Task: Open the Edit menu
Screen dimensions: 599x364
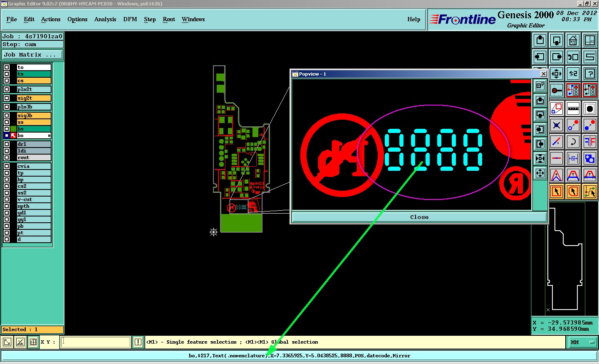Action: 29,19
